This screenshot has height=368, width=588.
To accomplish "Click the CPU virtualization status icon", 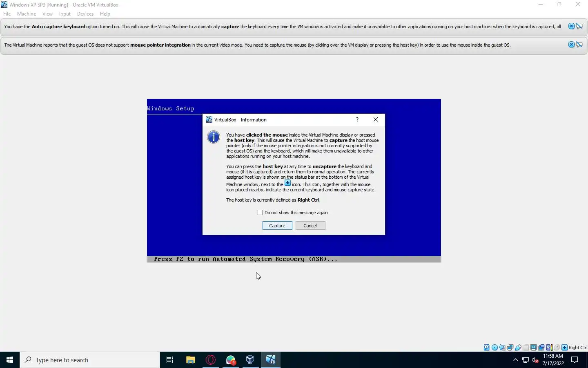I will [549, 348].
